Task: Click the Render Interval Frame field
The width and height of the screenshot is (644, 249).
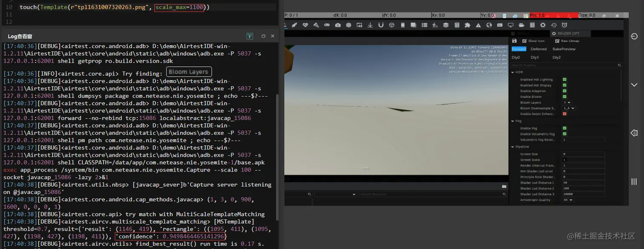Action: coord(584,166)
